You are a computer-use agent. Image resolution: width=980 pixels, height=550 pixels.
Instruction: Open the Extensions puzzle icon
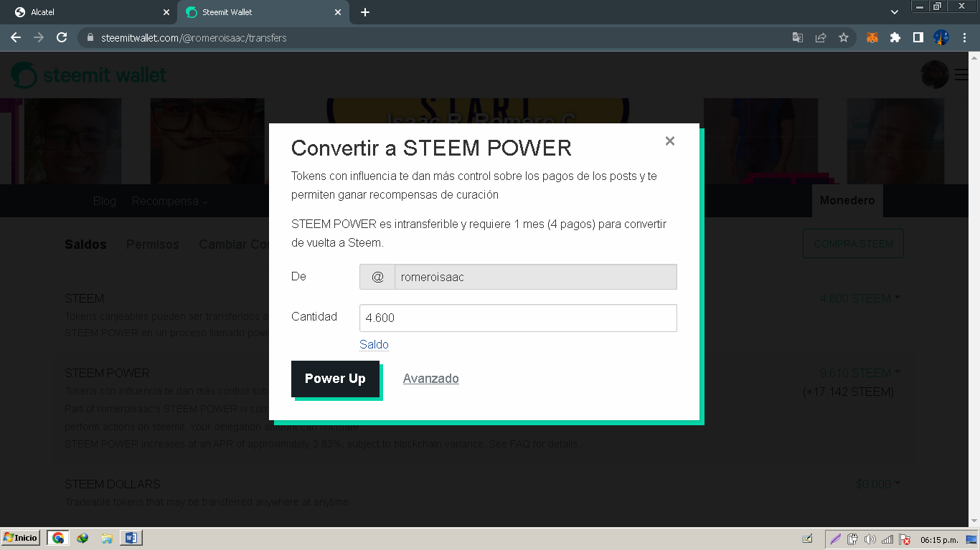pyautogui.click(x=895, y=38)
